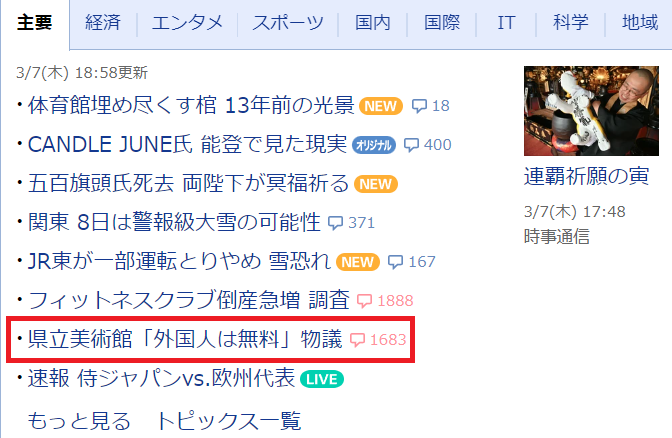Click the blue オリジナル badge

[x=374, y=145]
